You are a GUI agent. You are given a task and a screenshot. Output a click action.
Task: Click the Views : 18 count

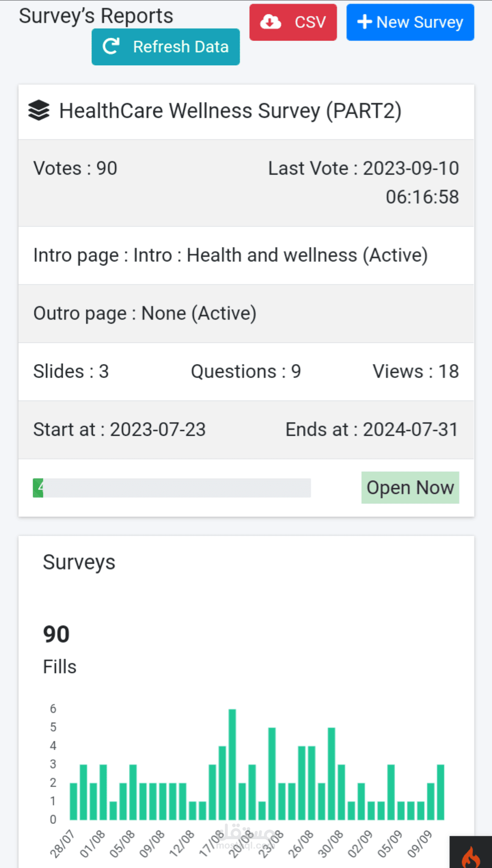(x=415, y=371)
